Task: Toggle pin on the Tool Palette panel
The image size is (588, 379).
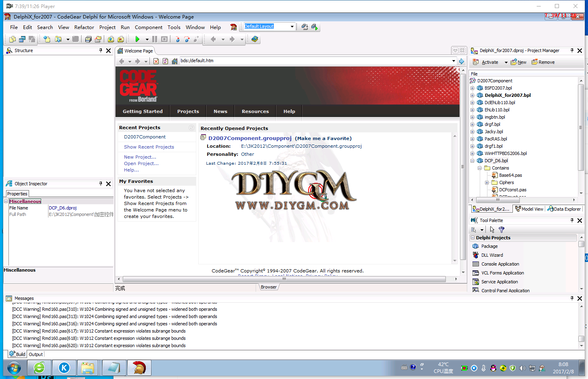Action: [x=572, y=220]
